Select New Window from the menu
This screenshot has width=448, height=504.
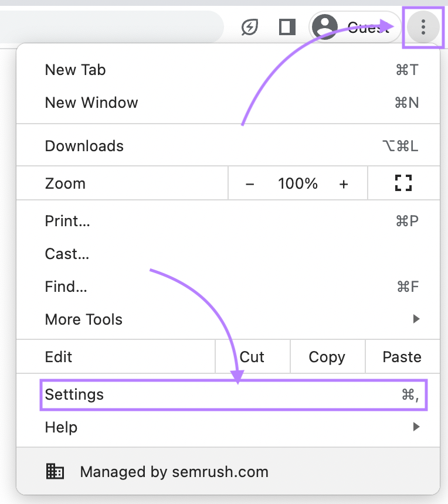click(x=91, y=103)
